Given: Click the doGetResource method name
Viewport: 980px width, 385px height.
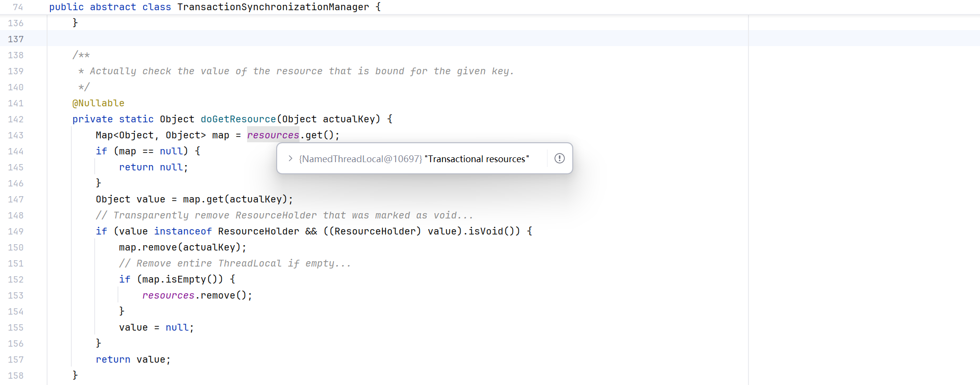Looking at the screenshot, I should click(x=238, y=119).
